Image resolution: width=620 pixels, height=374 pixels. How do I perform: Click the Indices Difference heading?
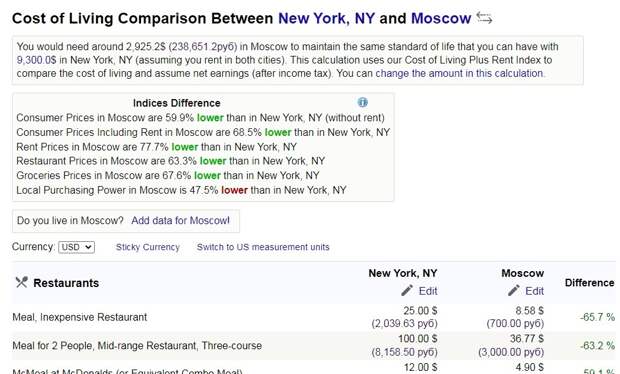(x=176, y=103)
